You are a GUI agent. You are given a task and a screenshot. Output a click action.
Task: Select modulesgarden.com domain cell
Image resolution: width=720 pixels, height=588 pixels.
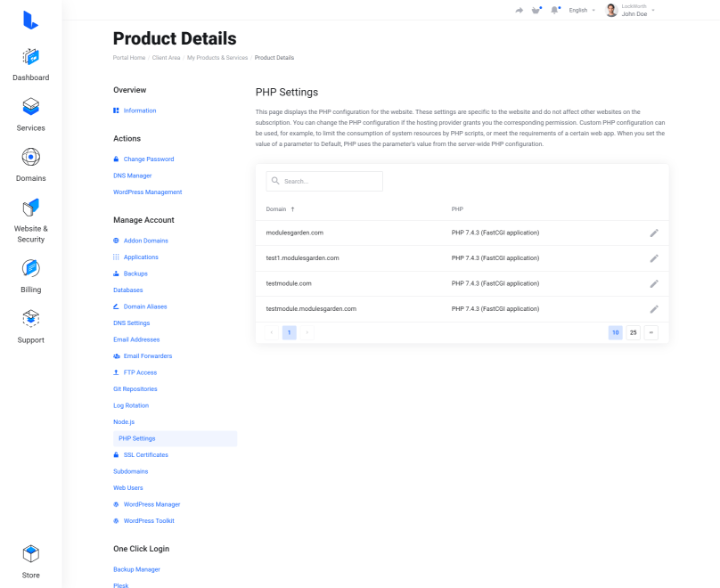pos(294,233)
